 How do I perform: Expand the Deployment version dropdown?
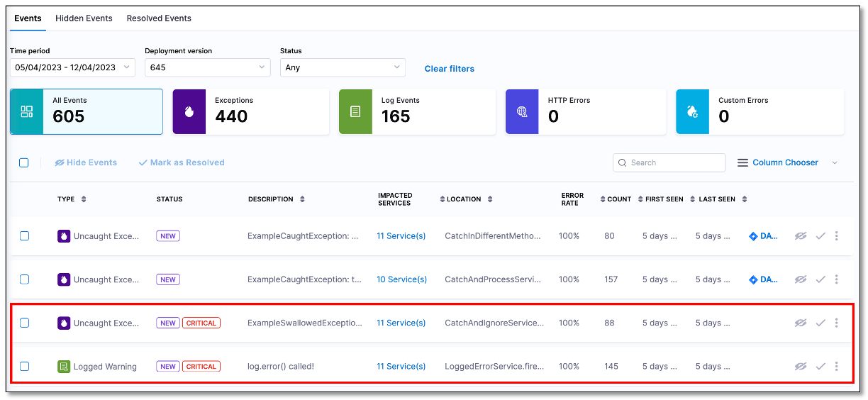pos(207,67)
